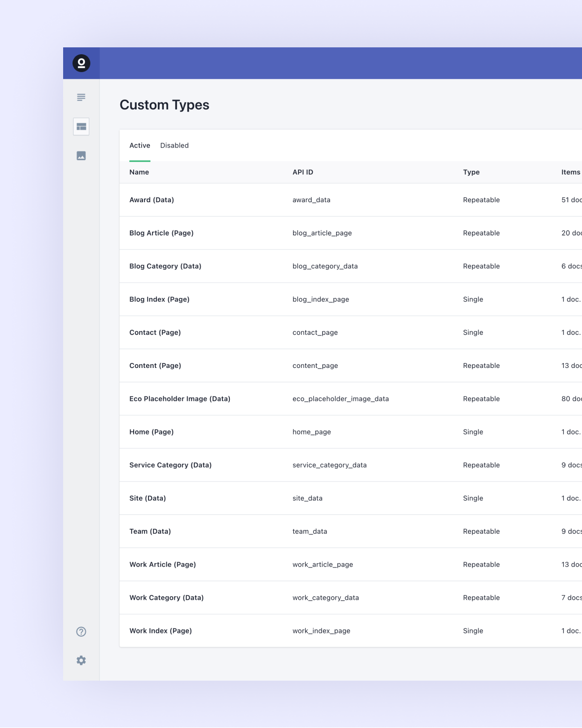Switch to the Disabled tab

point(175,146)
